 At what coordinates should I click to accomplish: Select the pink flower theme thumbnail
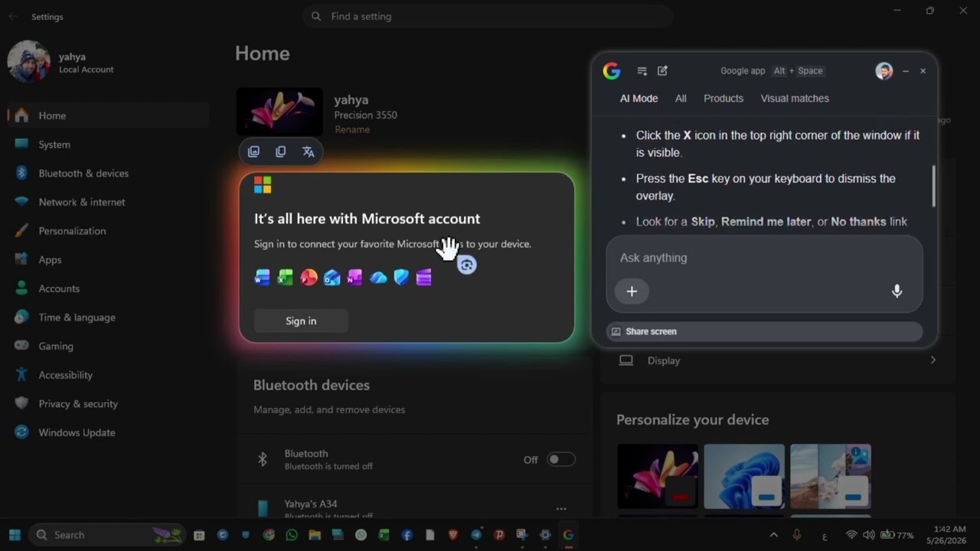click(658, 476)
